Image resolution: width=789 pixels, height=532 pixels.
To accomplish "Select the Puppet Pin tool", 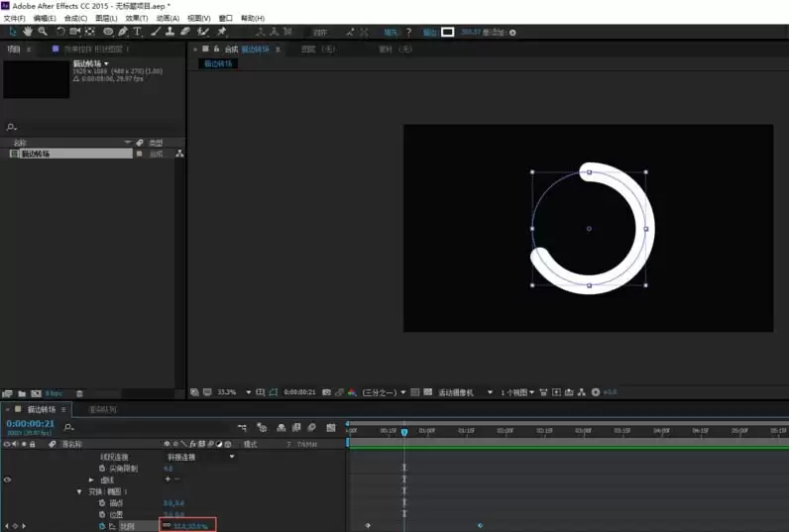I will tap(221, 32).
